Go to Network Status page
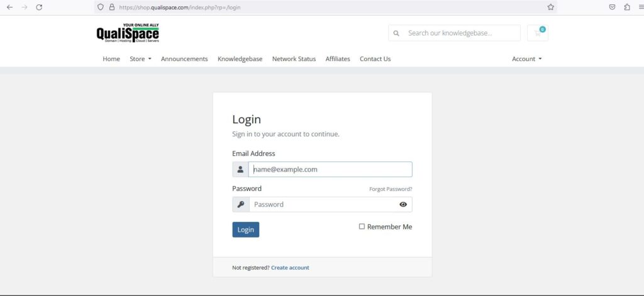The image size is (644, 296). click(x=294, y=58)
